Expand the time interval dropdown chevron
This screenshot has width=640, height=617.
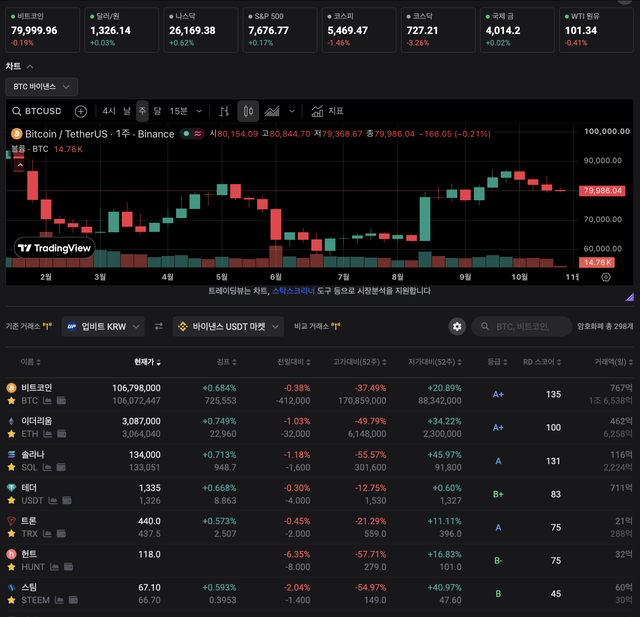[x=199, y=111]
